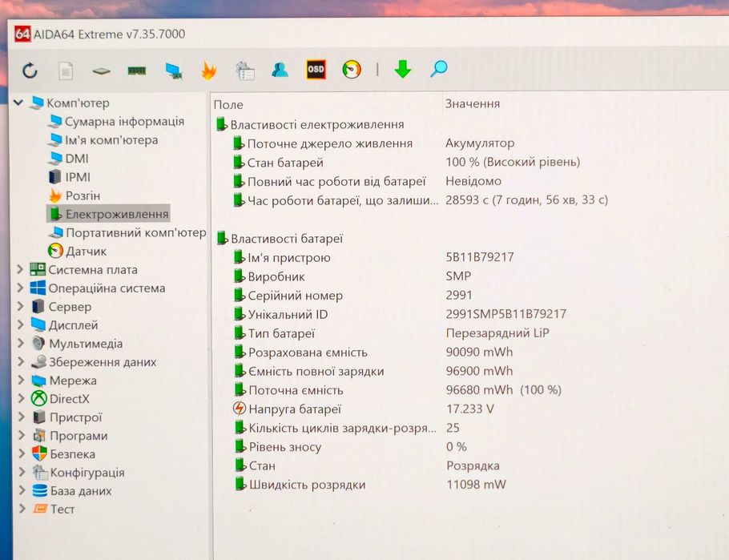
Task: Select the Стан батарей row
Action: pyautogui.click(x=406, y=163)
